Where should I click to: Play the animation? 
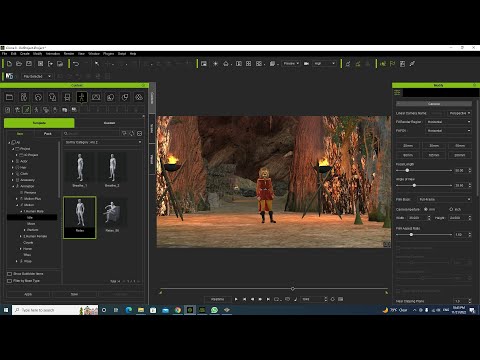pyautogui.click(x=236, y=299)
